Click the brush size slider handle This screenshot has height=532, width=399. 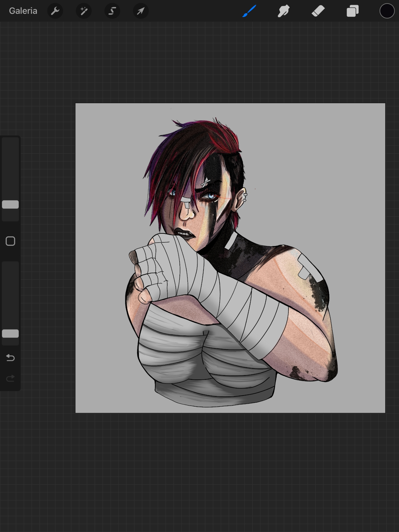click(10, 204)
